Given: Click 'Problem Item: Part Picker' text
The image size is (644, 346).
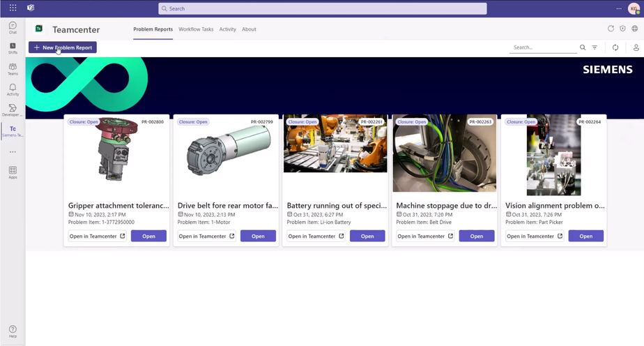Looking at the screenshot, I should 534,223.
